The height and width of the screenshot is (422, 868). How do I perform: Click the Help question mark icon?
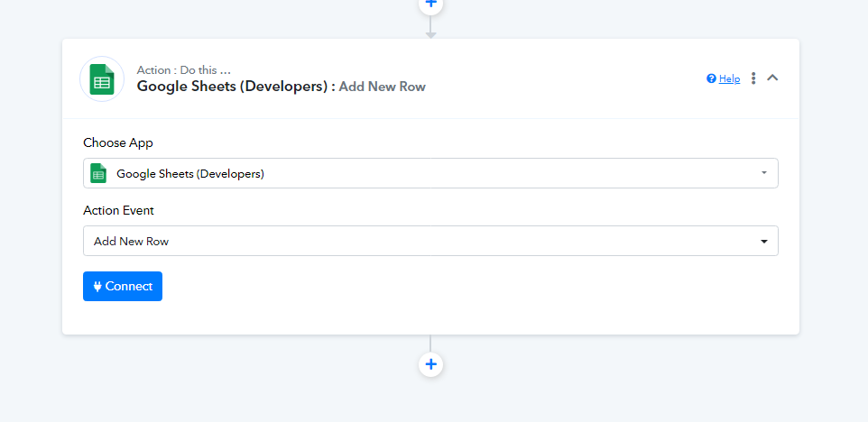[711, 78]
